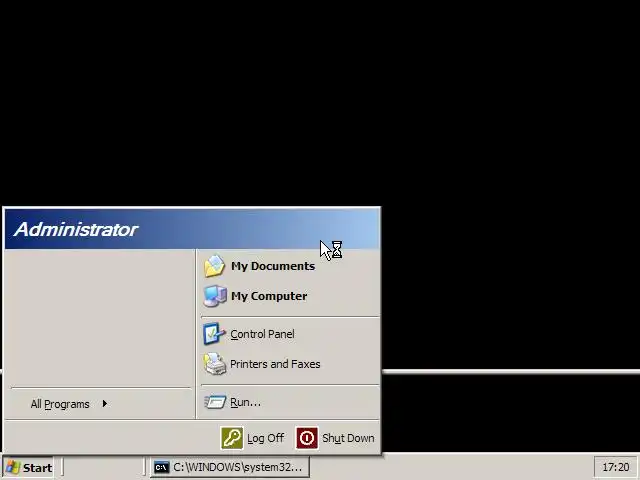Open the My Documents folder icon
The height and width of the screenshot is (480, 640).
[x=215, y=266]
